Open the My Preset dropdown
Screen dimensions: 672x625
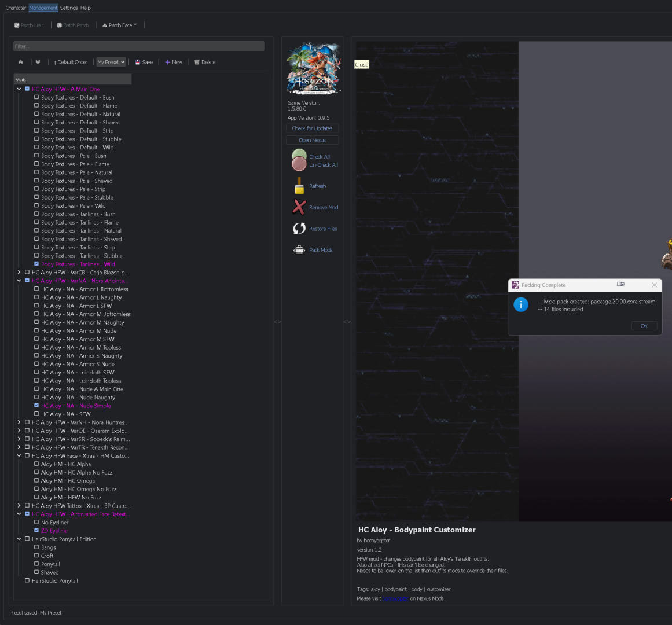pyautogui.click(x=111, y=62)
